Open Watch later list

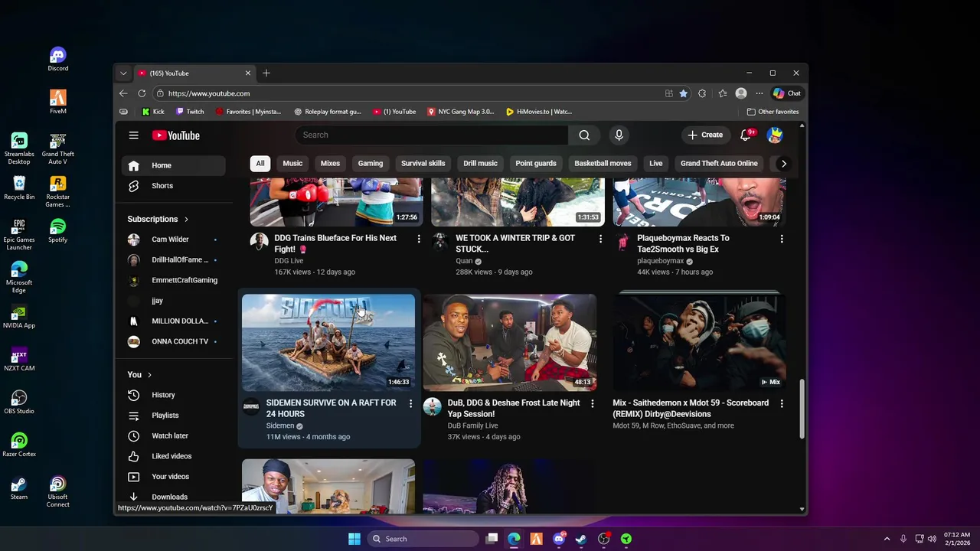point(173,435)
